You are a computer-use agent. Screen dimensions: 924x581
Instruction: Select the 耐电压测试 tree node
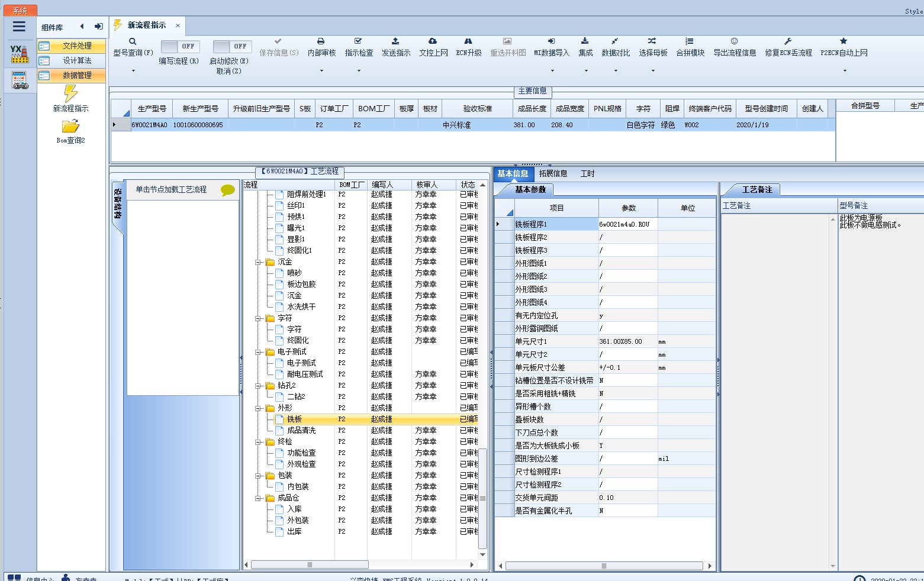pyautogui.click(x=305, y=374)
